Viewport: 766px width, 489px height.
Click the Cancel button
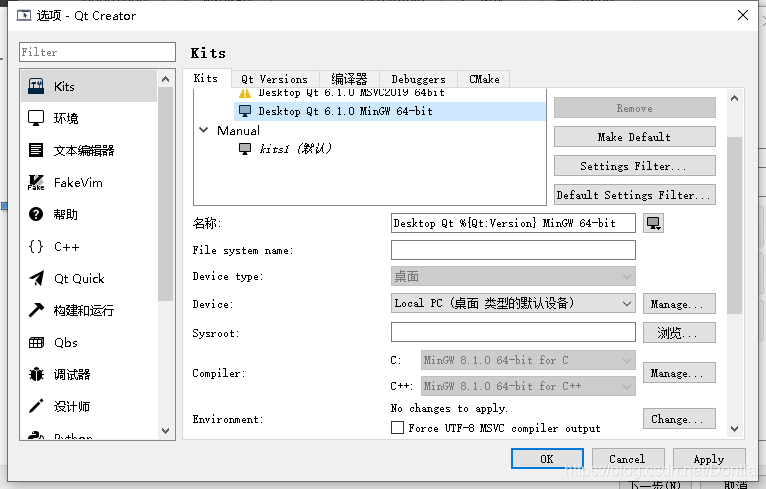click(628, 459)
